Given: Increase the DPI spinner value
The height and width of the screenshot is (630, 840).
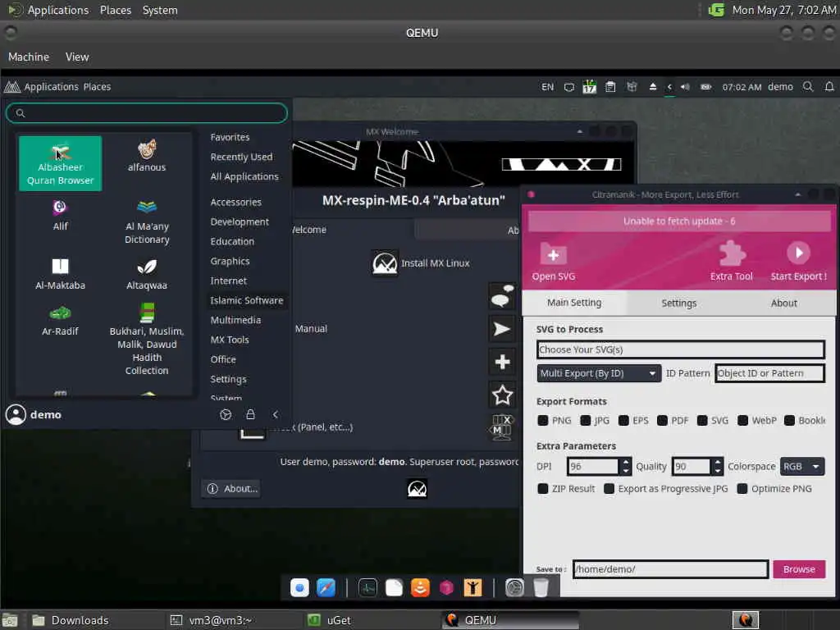Looking at the screenshot, I should point(626,462).
